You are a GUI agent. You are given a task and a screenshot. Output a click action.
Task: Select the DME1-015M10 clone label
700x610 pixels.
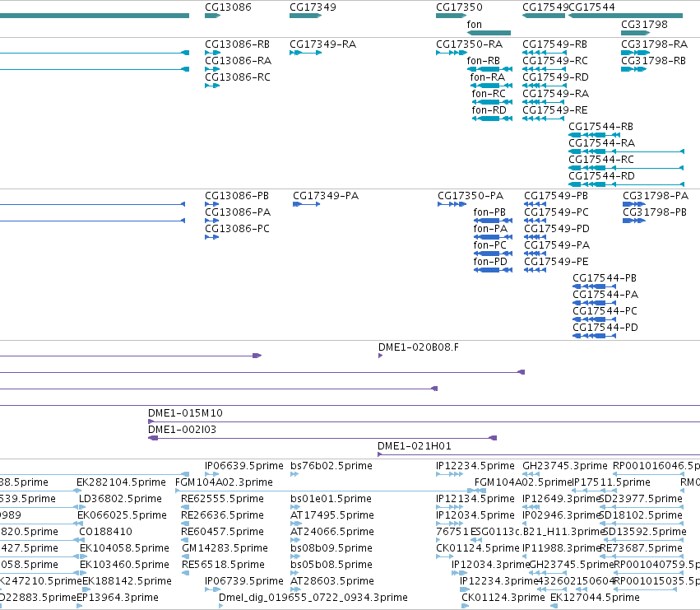tap(185, 413)
